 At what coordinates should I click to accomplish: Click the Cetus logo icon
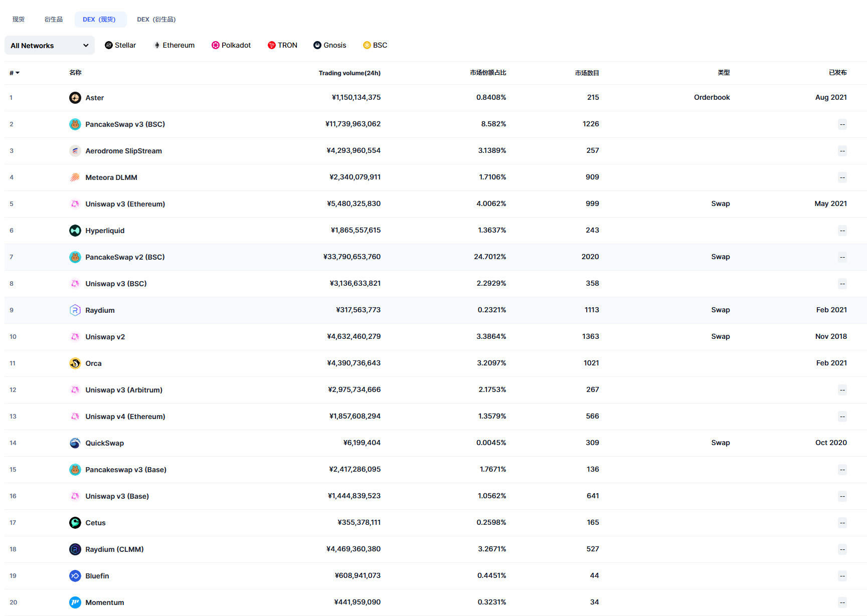click(75, 523)
